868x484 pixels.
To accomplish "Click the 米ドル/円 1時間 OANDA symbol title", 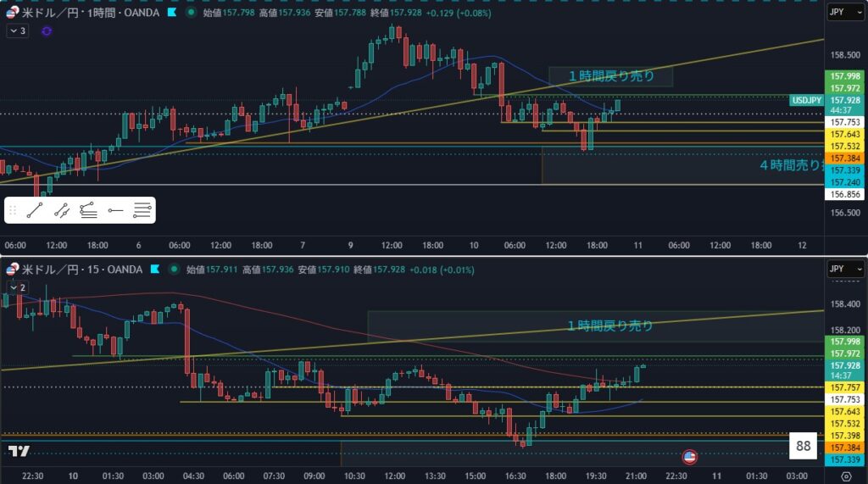I will coord(89,13).
